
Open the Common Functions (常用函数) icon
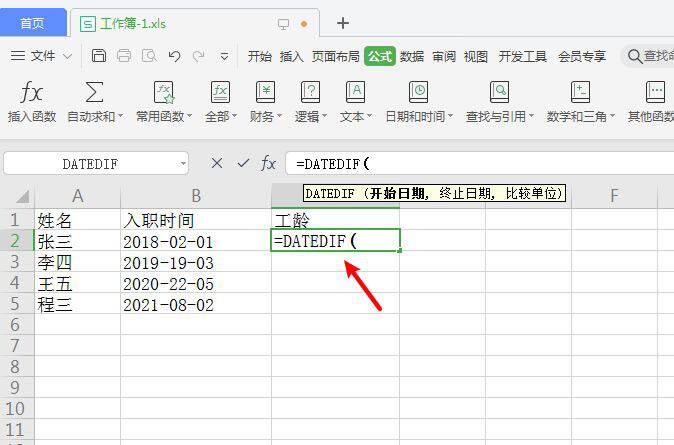(x=164, y=92)
